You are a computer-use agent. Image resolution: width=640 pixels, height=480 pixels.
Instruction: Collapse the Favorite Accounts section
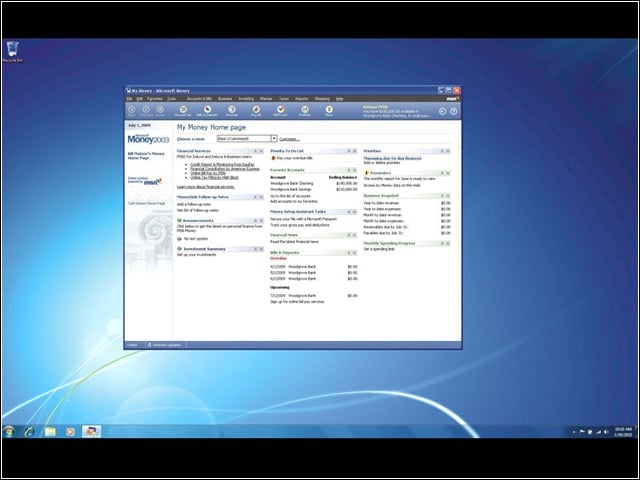pos(349,170)
